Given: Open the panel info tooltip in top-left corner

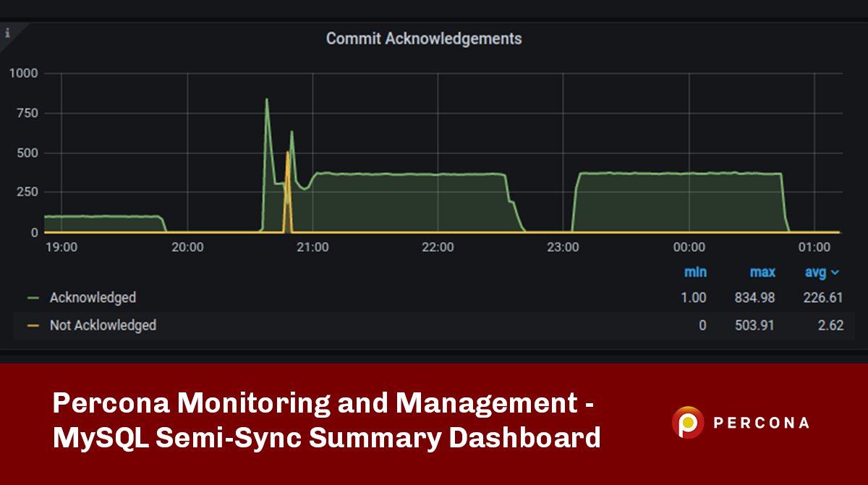Looking at the screenshot, I should 8,32.
